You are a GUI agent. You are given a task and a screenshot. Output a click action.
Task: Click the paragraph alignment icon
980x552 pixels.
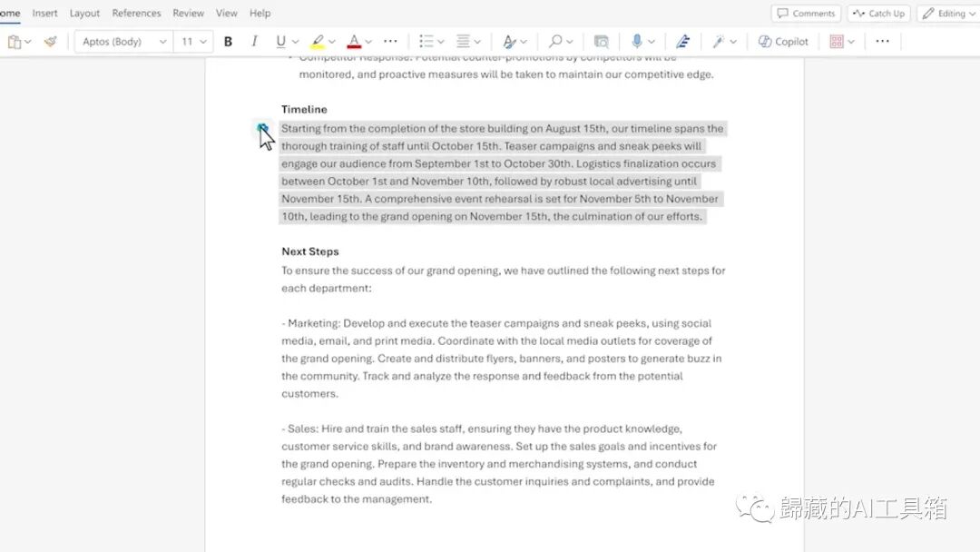coord(463,42)
